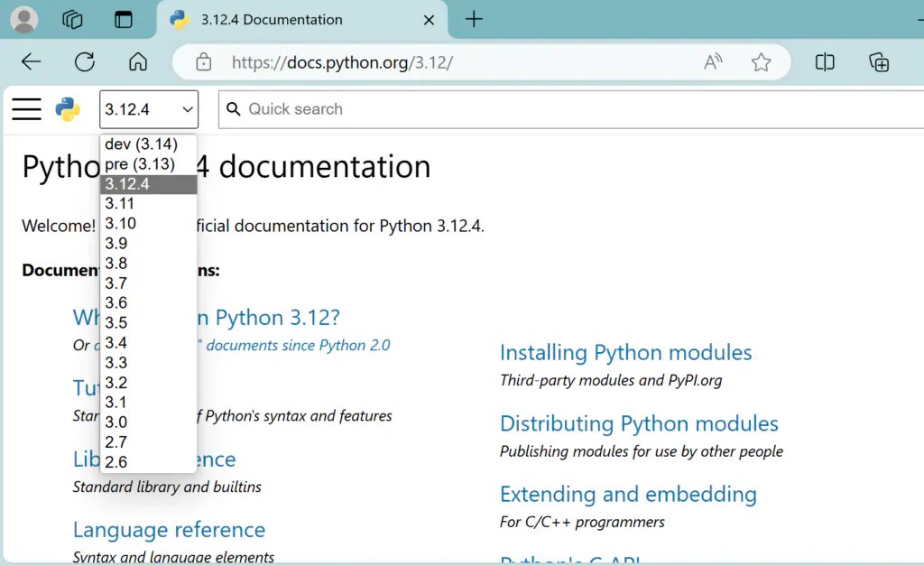Click the browser profile avatar icon
The height and width of the screenshot is (566, 924).
[x=23, y=20]
